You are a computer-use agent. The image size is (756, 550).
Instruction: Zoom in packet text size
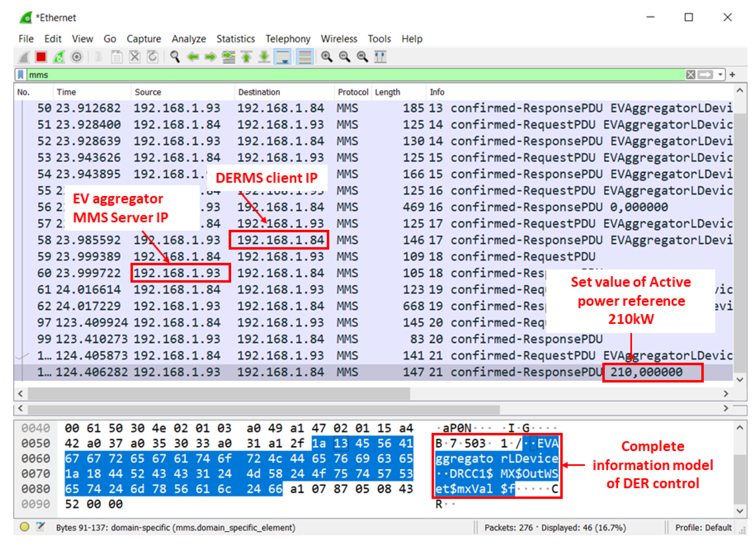[x=326, y=57]
